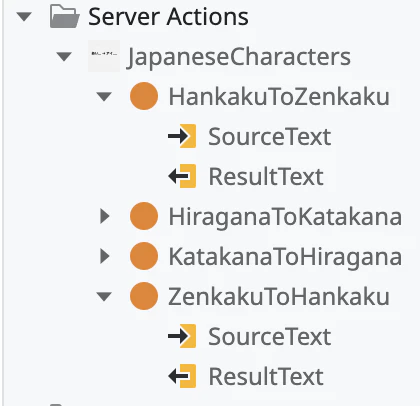Select the HiraganaToKatakana tree item label
The image size is (420, 406).
285,217
